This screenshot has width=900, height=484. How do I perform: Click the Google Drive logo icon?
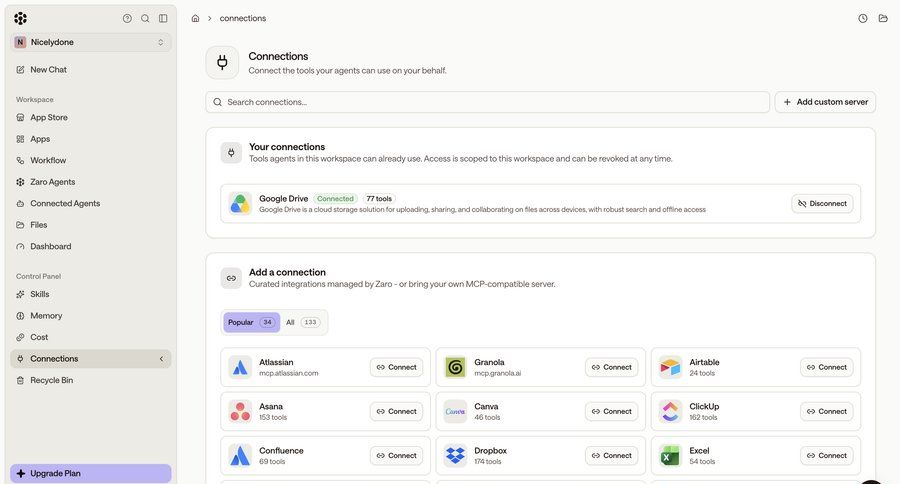tap(240, 203)
